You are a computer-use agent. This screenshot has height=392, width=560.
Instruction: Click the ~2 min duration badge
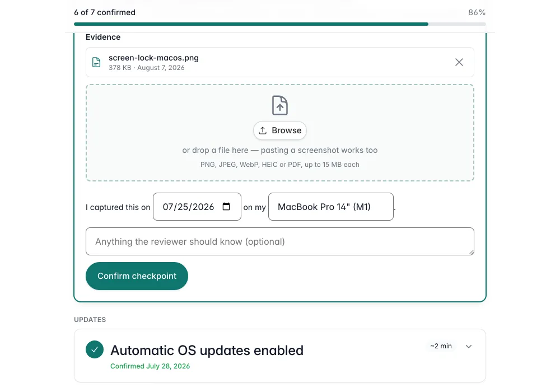point(441,346)
